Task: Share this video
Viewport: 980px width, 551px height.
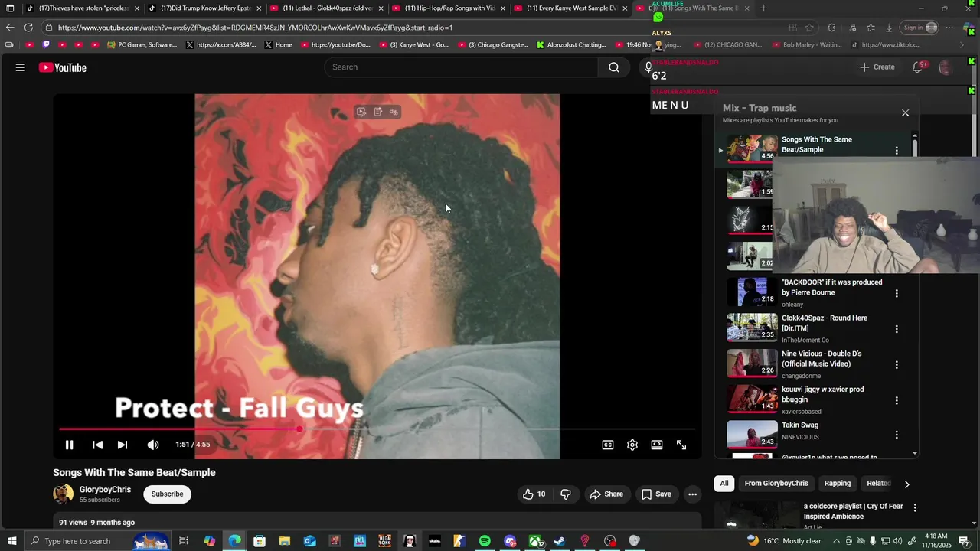Action: pyautogui.click(x=606, y=494)
